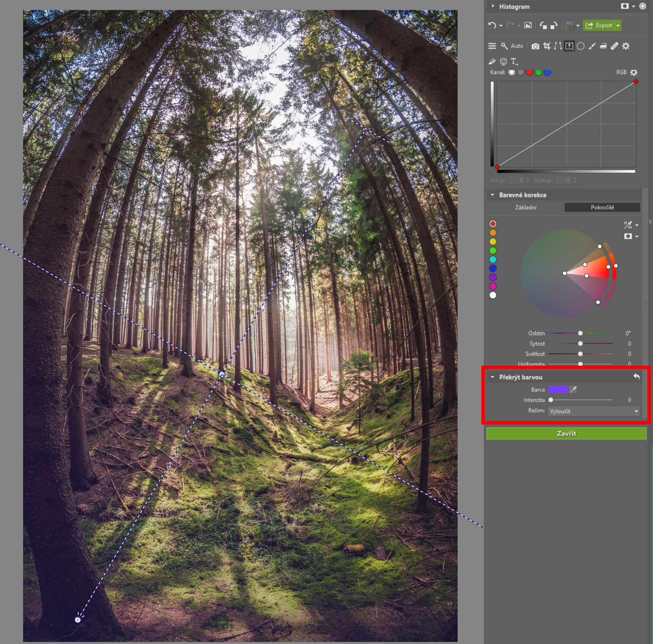653x644 pixels.
Task: Collapse the Barevné korekce section
Action: [x=492, y=195]
